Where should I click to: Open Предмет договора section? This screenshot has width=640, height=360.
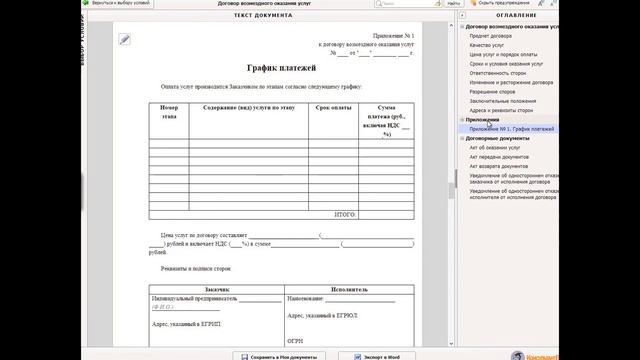490,36
